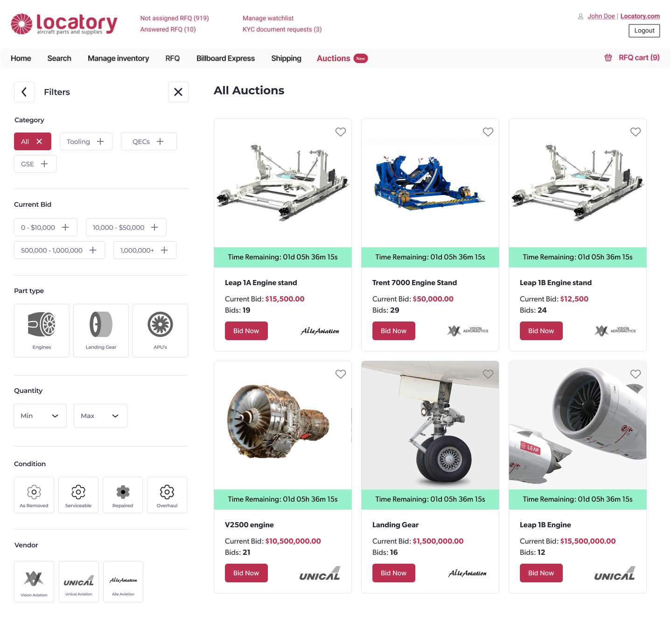Open the Manage watchlist link
Screen dimensions: 672x629
point(268,18)
